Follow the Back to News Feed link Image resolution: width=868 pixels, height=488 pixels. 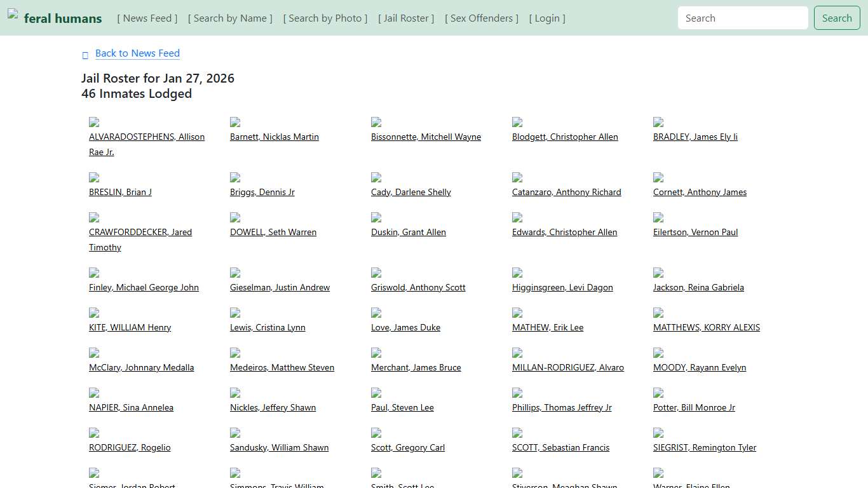pyautogui.click(x=137, y=53)
